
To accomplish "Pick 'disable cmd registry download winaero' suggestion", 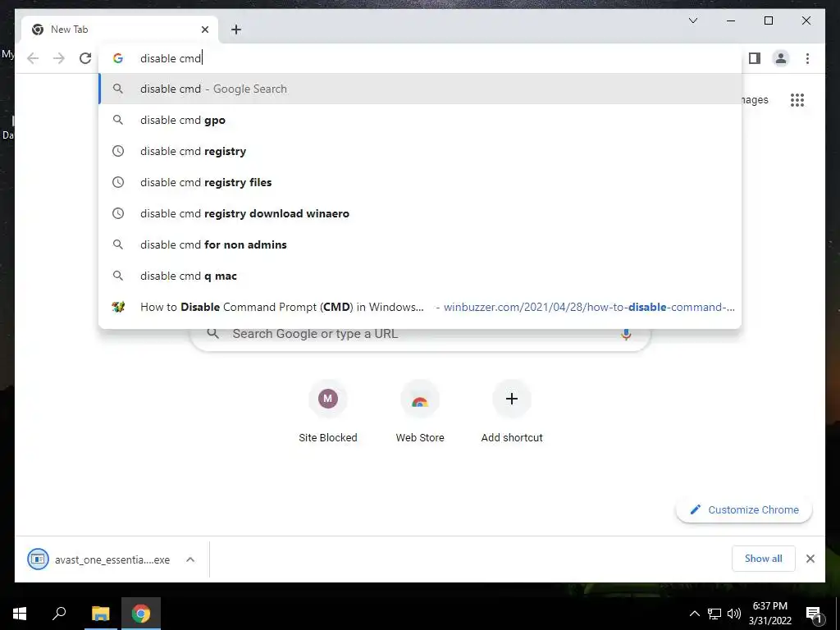I will (420, 213).
